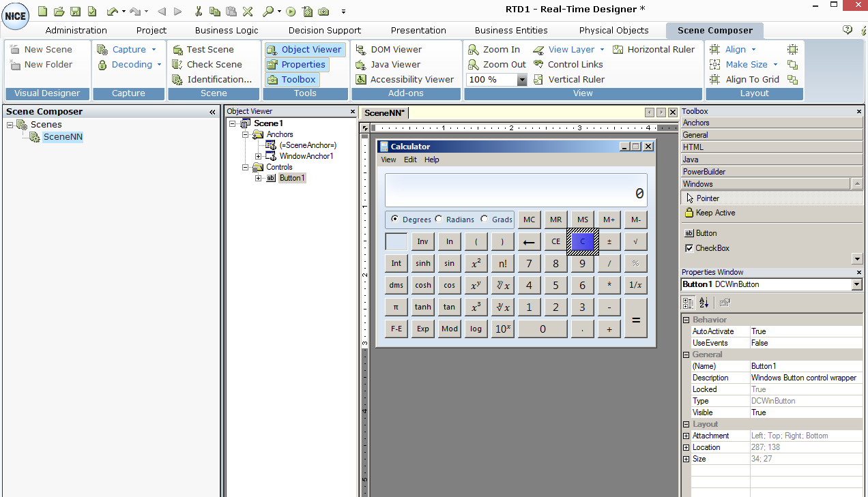Click the Control Links icon
The height and width of the screenshot is (497, 868).
tap(538, 65)
